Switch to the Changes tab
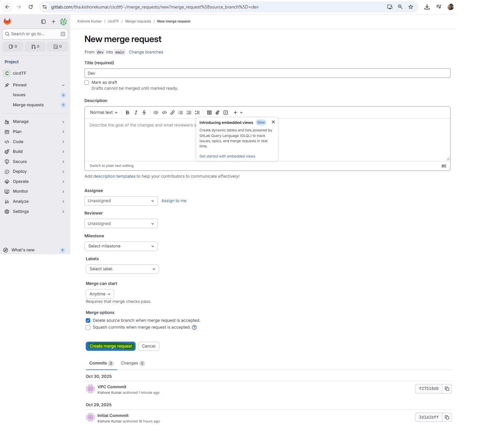 pos(132,363)
